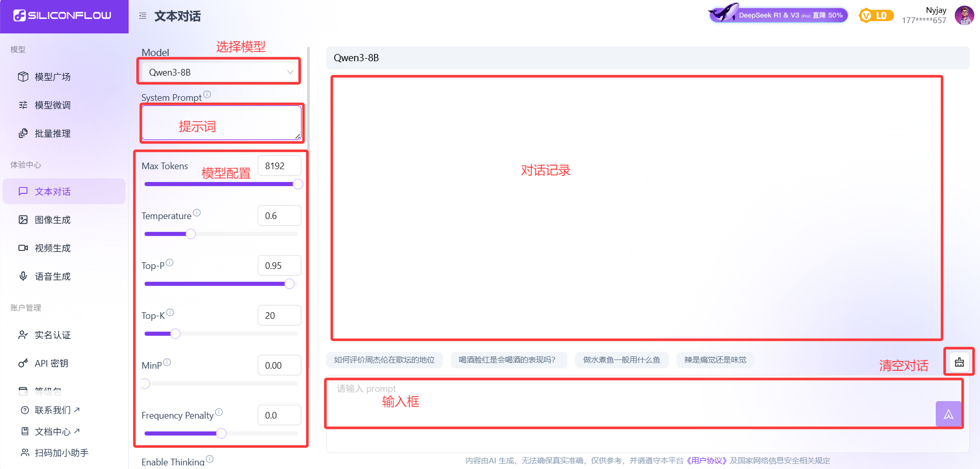The height and width of the screenshot is (469, 980).
Task: Click the 模型微调 sliders icon
Action: (23, 105)
